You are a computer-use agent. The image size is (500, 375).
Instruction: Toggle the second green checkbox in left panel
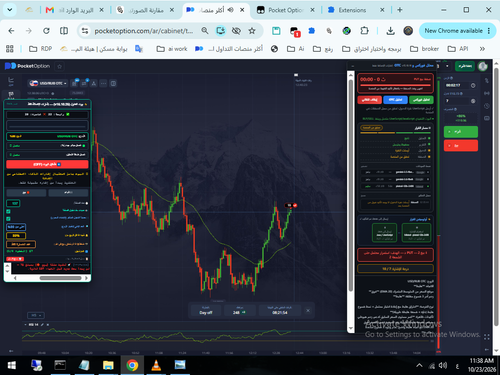click(x=8, y=219)
